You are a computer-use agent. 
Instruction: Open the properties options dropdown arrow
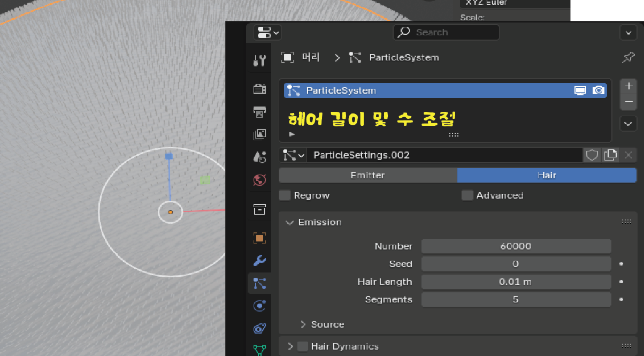pyautogui.click(x=628, y=32)
